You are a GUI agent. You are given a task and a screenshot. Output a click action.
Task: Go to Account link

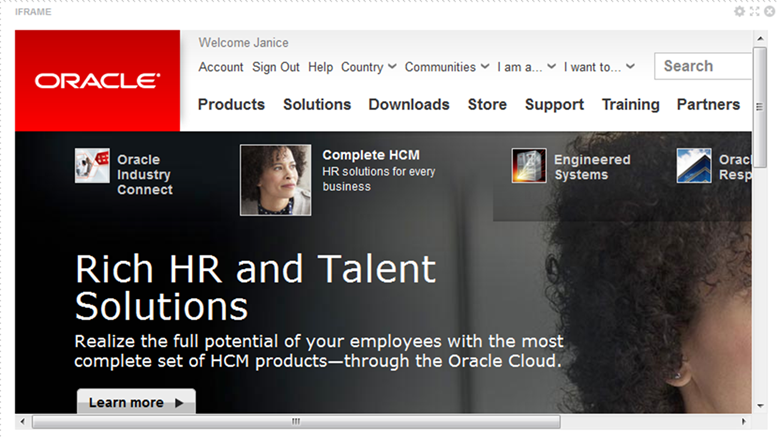tap(221, 67)
